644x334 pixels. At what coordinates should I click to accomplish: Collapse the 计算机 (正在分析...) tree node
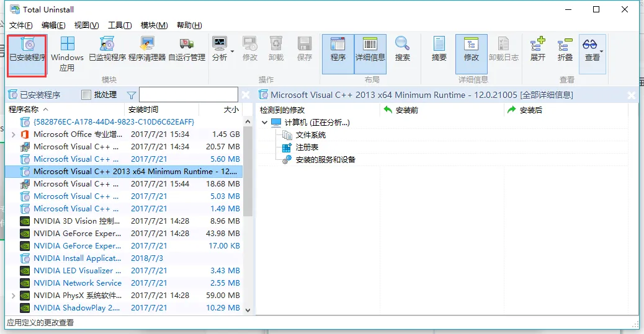[x=264, y=122]
